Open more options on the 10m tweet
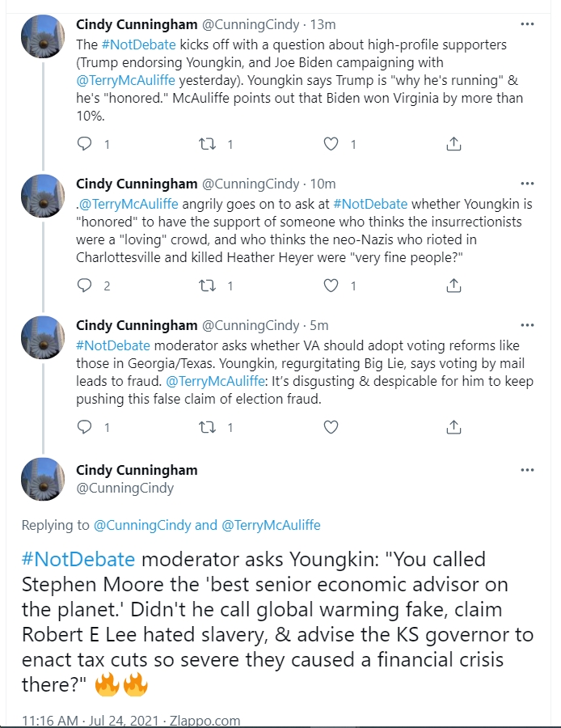The height and width of the screenshot is (728, 561). [527, 184]
